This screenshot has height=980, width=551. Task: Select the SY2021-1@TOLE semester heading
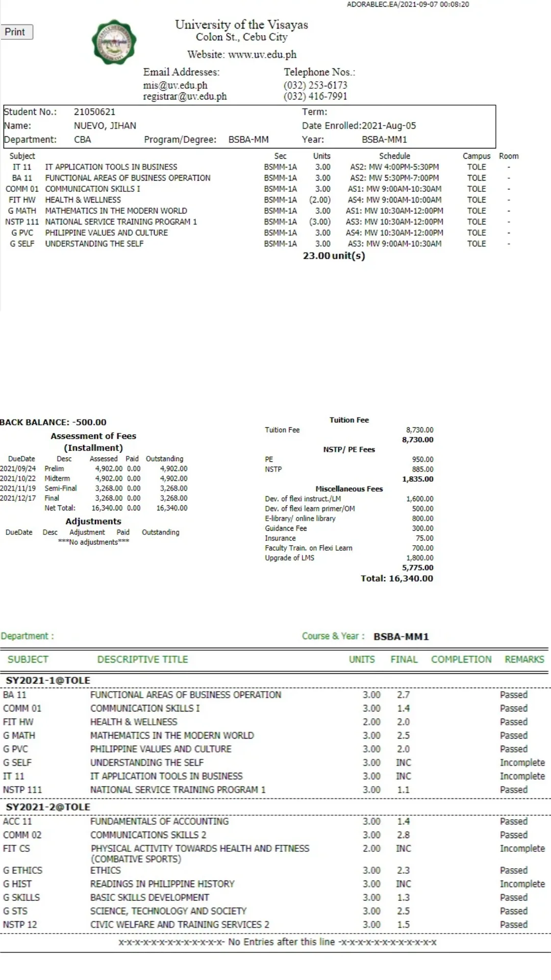pyautogui.click(x=48, y=680)
